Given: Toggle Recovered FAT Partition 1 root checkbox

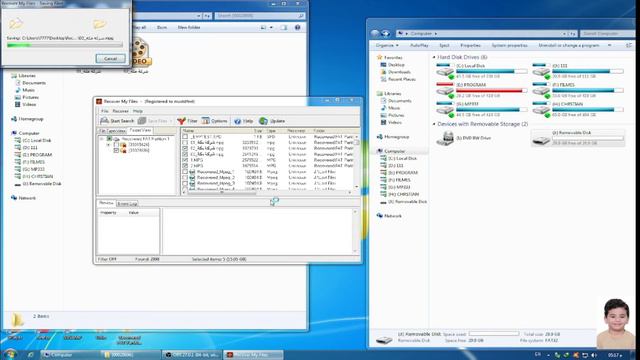Looking at the screenshot, I should pos(109,139).
